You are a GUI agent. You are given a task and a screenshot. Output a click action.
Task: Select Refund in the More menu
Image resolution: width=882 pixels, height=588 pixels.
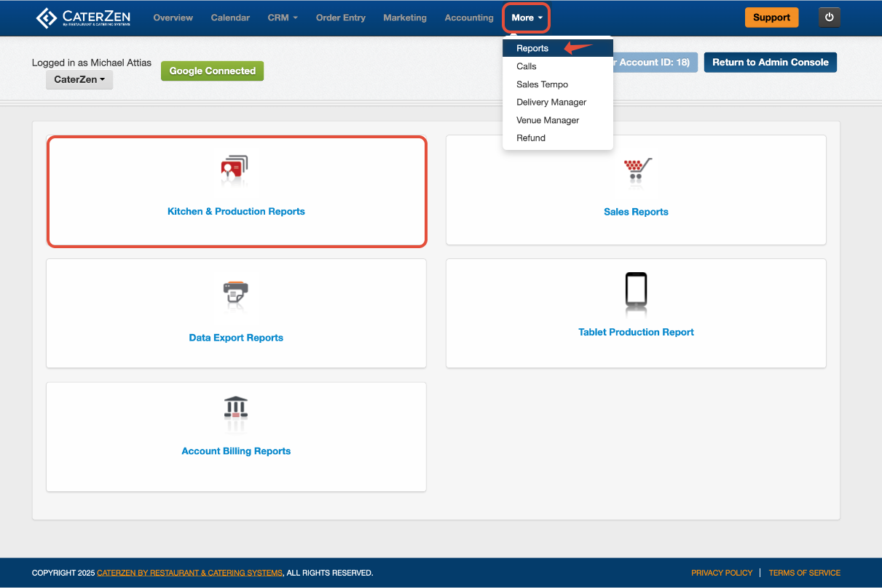(558, 138)
